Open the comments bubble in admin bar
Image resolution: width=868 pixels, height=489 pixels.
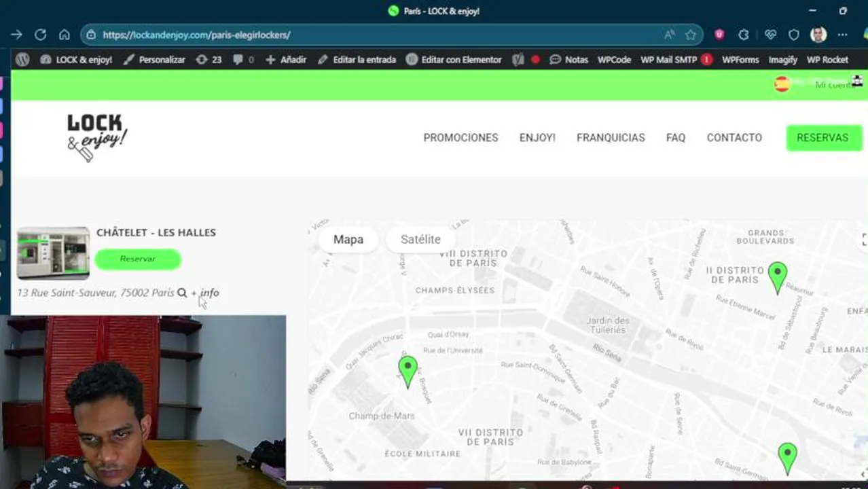click(243, 60)
